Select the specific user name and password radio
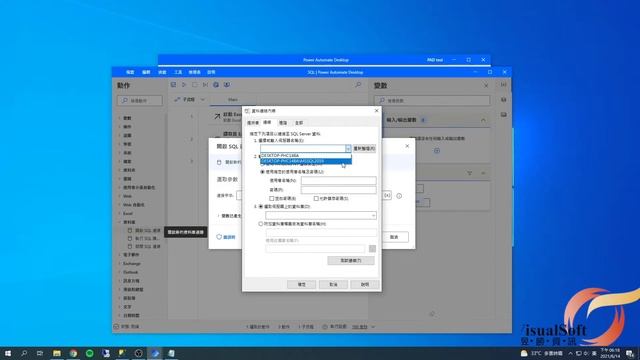 [x=262, y=172]
